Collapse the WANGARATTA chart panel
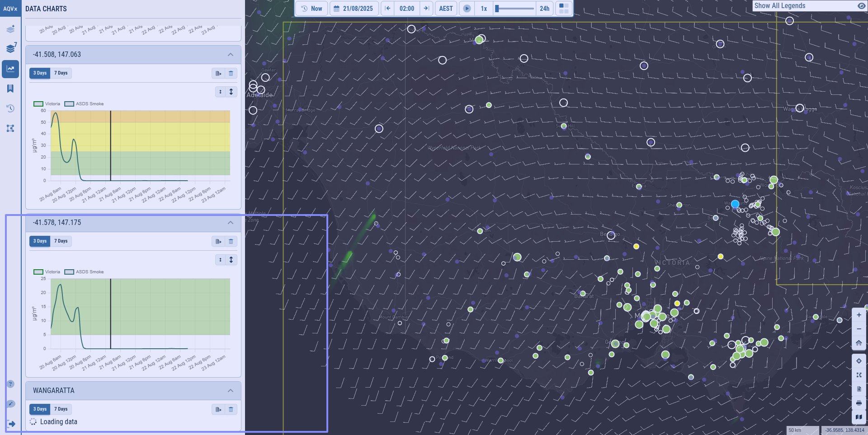 [231, 391]
